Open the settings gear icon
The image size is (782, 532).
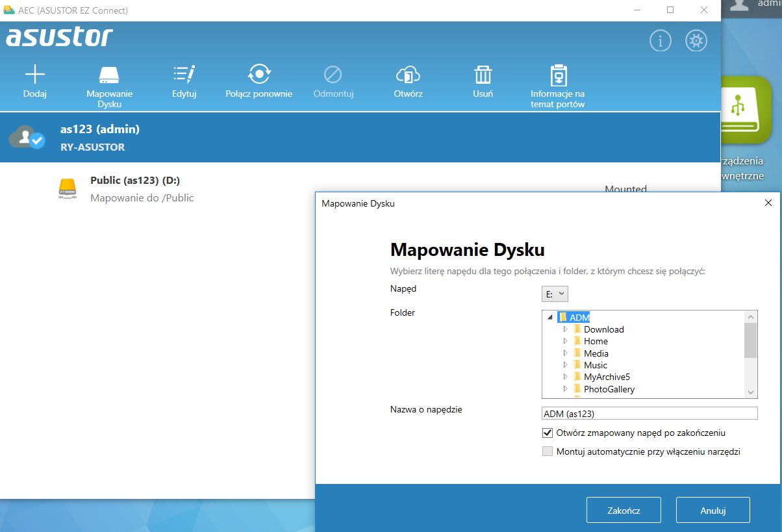tap(696, 41)
